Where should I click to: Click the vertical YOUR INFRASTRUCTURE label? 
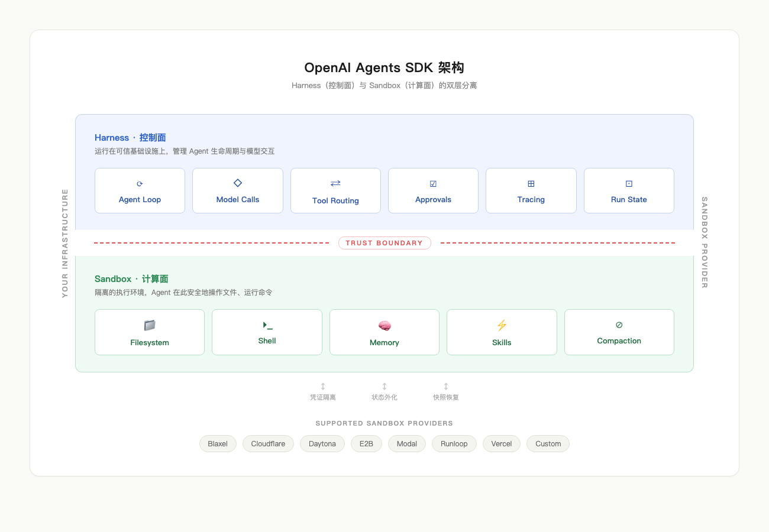click(65, 243)
